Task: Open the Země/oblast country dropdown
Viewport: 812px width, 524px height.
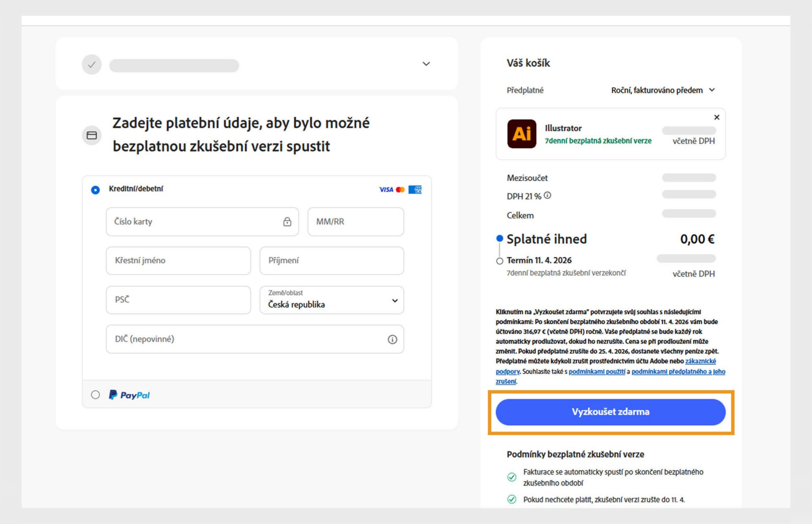Action: [x=394, y=300]
